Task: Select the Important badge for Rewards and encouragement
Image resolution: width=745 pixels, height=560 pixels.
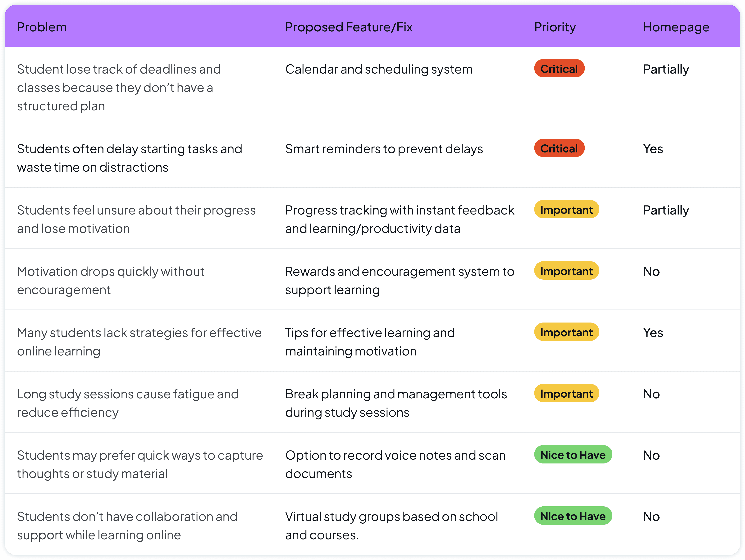Action: click(566, 271)
